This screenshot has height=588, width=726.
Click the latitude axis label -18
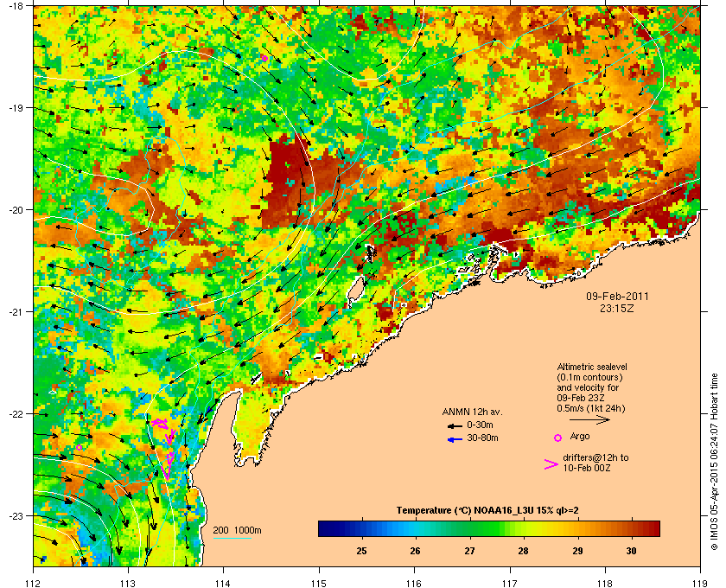click(16, 5)
